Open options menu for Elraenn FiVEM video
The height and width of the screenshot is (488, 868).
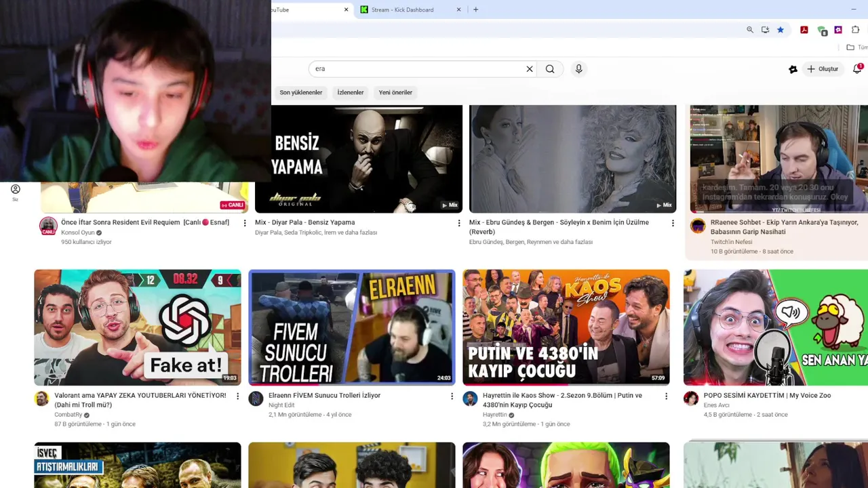click(x=452, y=396)
